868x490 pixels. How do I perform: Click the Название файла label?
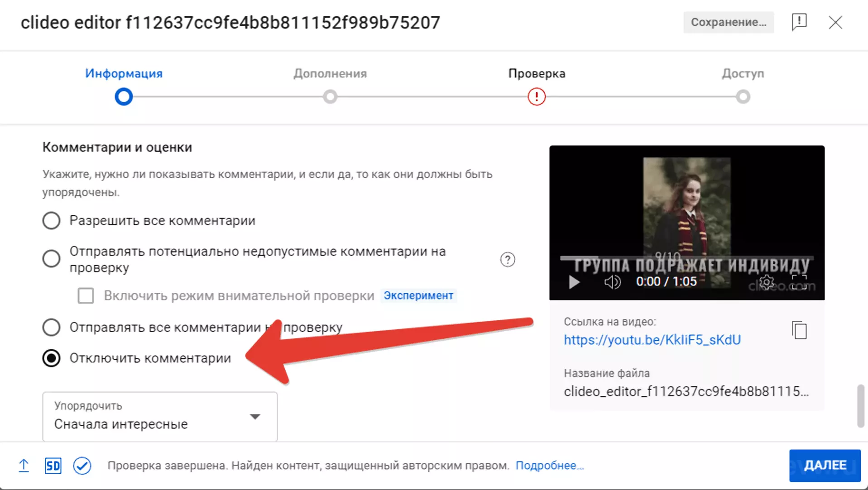607,373
